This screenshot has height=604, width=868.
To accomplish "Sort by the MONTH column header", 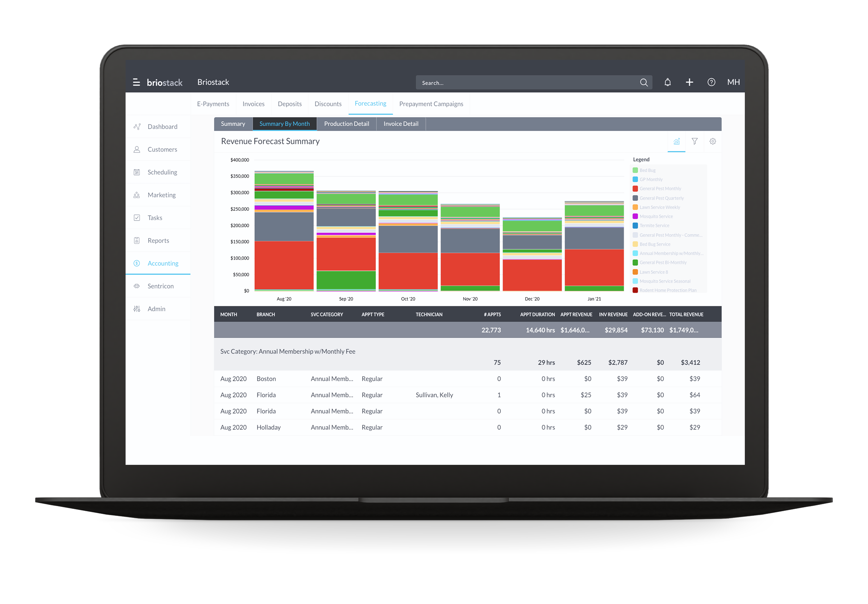I will click(x=229, y=314).
